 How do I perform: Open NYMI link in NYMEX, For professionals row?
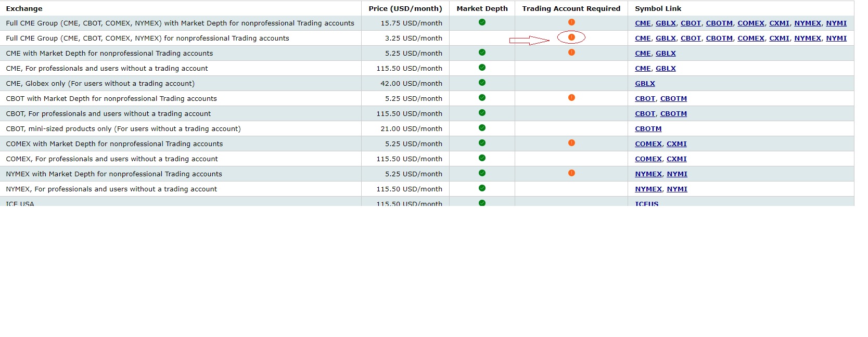coord(677,189)
